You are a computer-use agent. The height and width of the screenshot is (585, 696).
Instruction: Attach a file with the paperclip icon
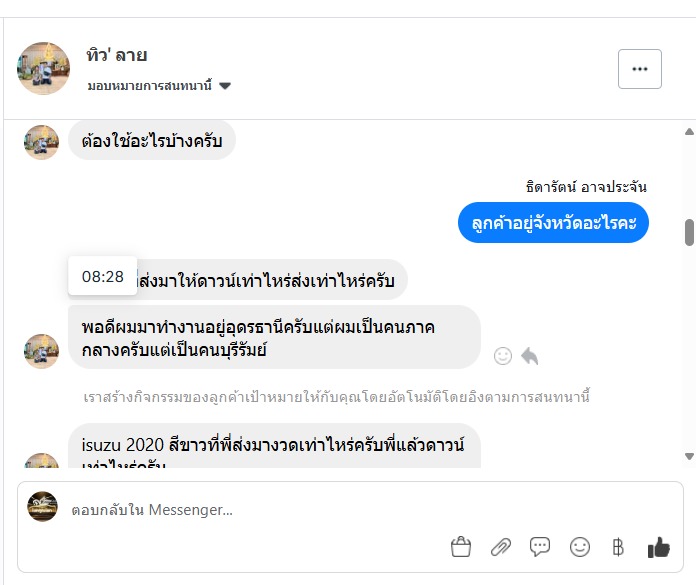(500, 547)
